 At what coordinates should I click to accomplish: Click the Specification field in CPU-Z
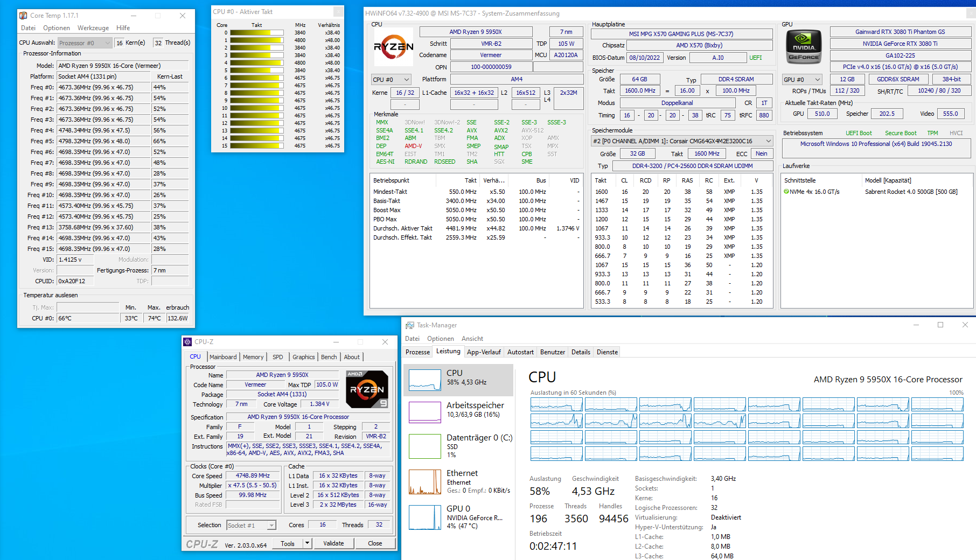click(x=308, y=417)
